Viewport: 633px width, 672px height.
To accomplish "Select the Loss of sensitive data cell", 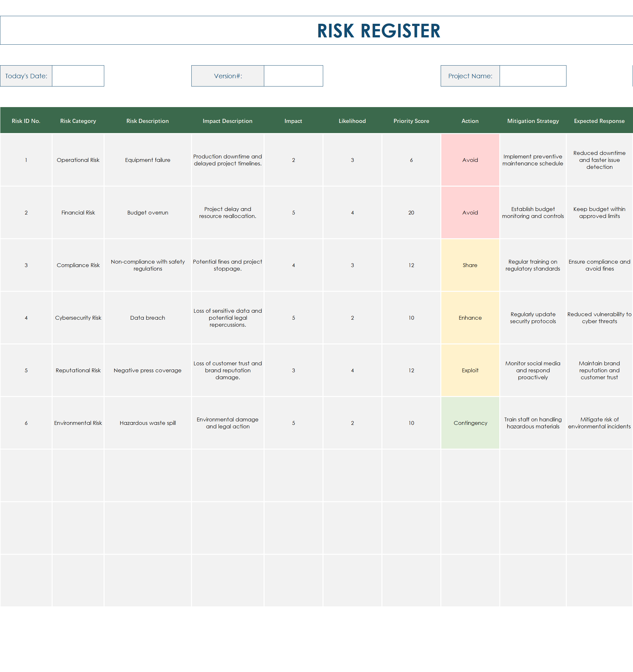I will (228, 318).
